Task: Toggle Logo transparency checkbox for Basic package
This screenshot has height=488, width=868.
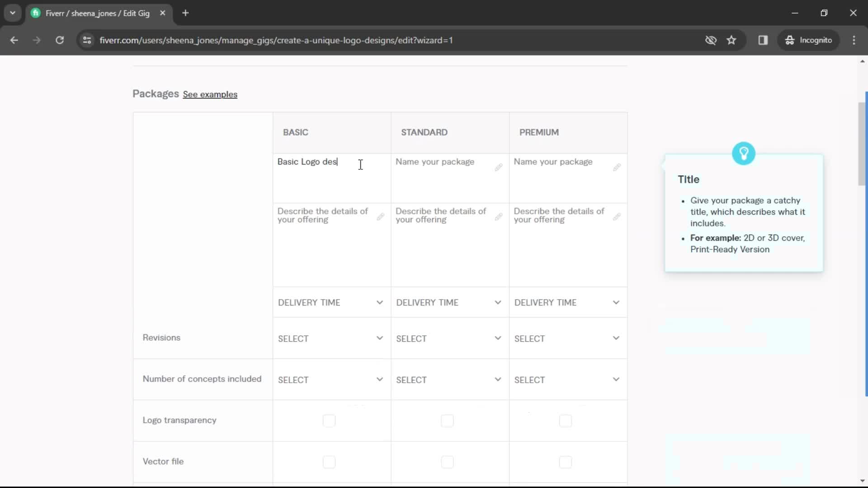Action: tap(329, 420)
